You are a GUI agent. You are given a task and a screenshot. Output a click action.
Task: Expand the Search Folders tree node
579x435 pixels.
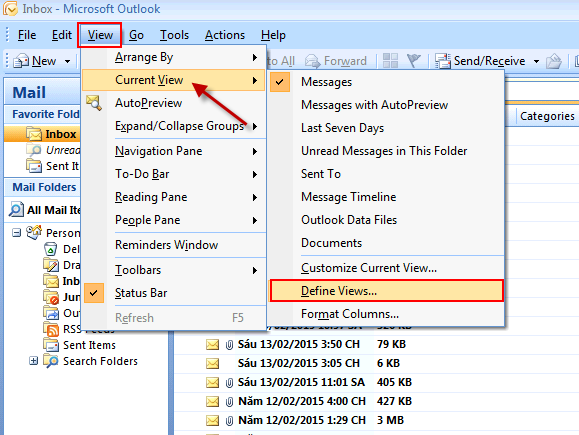click(34, 361)
